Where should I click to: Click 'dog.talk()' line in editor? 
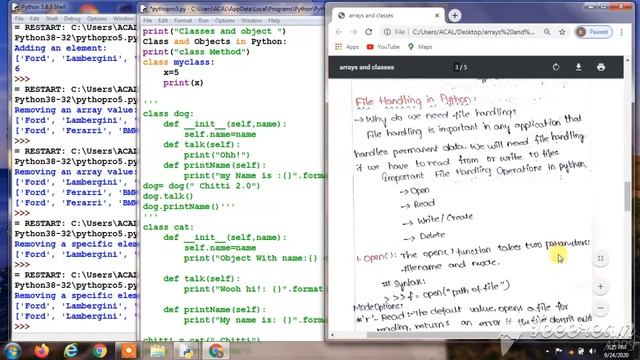[x=168, y=196]
